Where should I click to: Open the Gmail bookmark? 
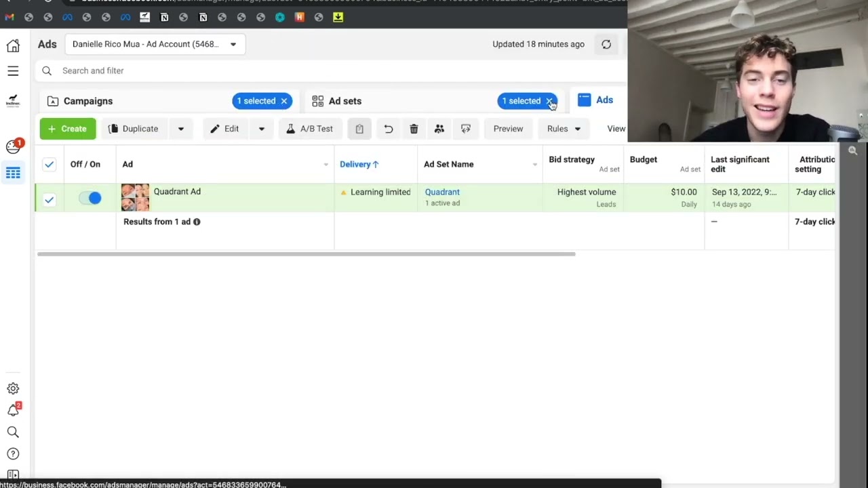click(9, 17)
